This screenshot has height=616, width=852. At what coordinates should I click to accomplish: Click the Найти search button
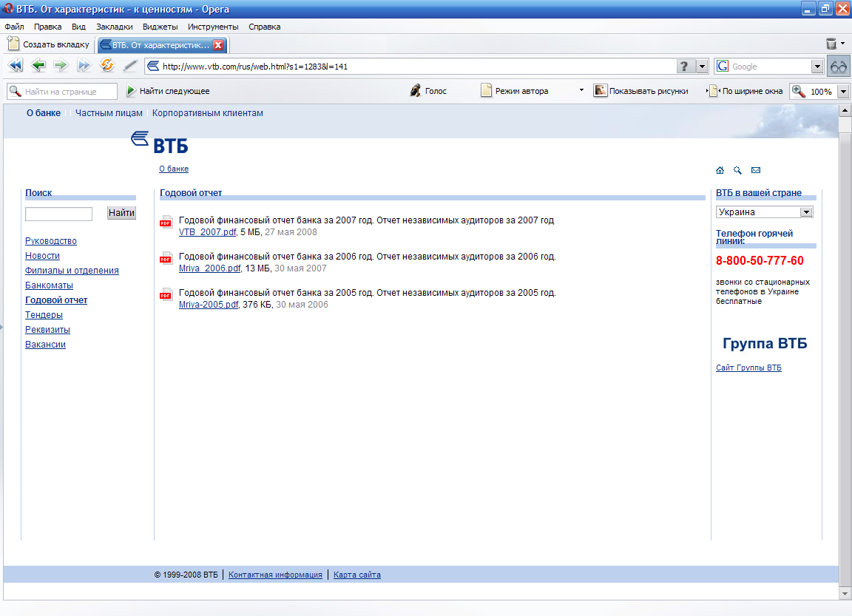[121, 213]
